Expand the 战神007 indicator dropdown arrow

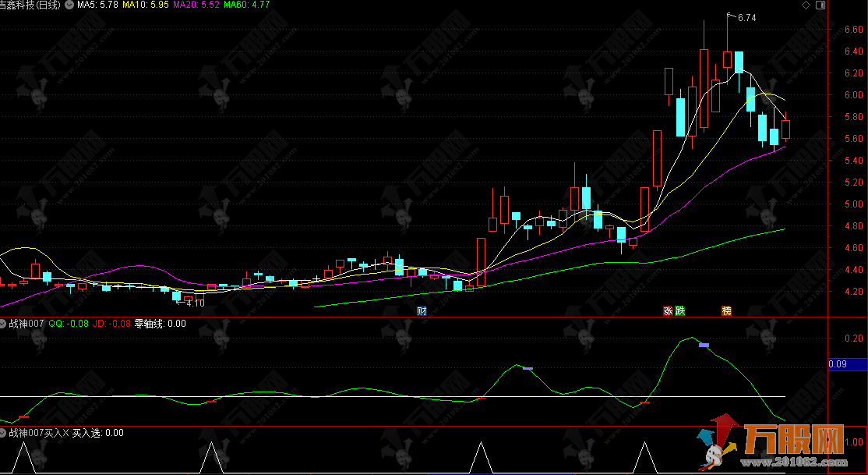[4, 323]
